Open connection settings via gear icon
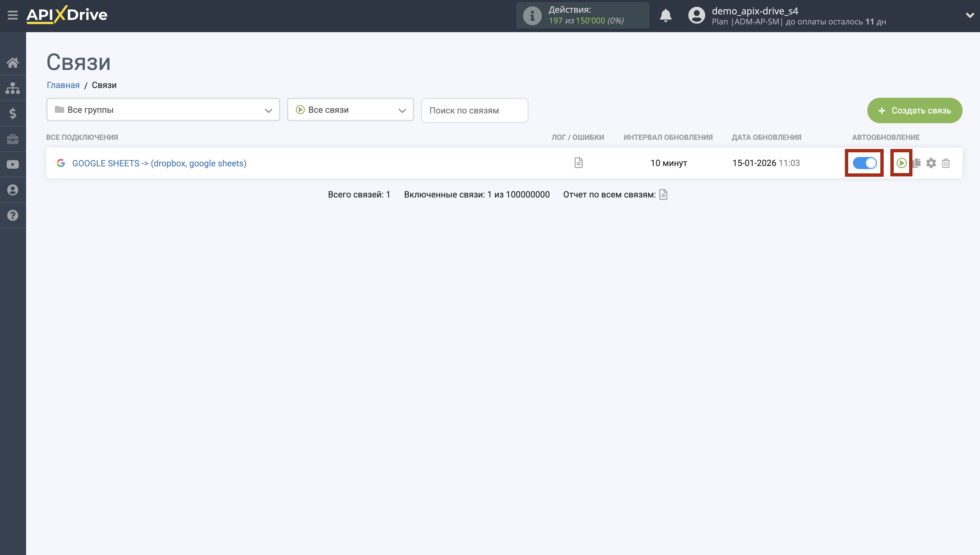Image resolution: width=980 pixels, height=555 pixels. click(x=931, y=163)
